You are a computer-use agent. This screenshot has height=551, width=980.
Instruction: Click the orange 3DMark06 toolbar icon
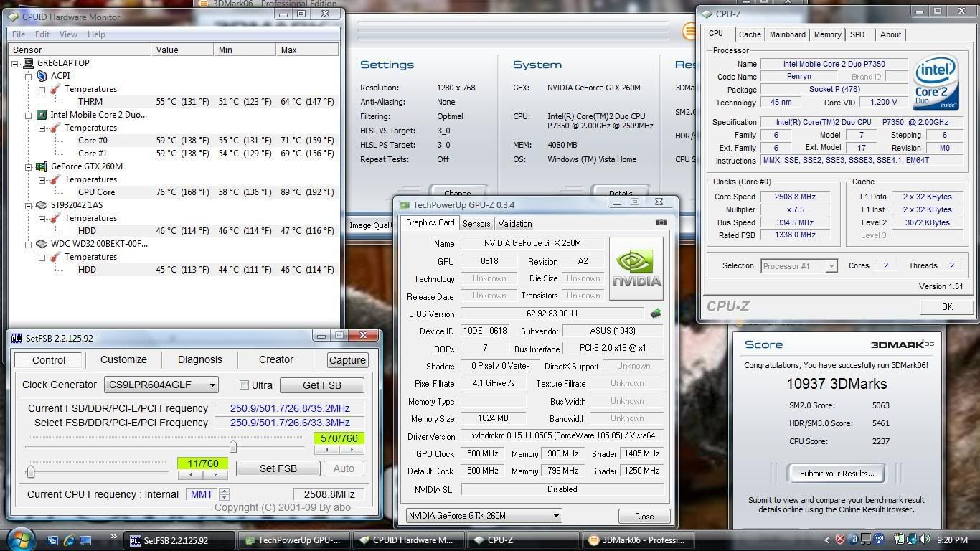688,31
